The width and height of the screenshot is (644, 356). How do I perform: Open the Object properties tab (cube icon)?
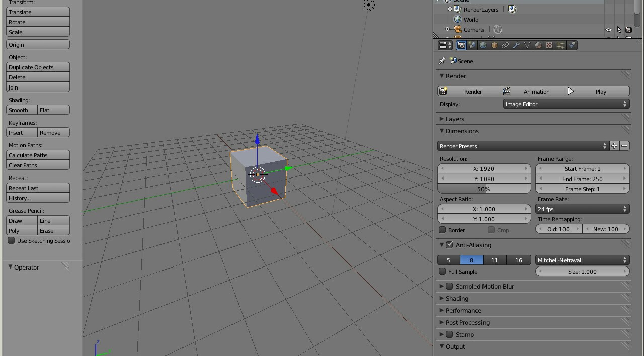[494, 45]
